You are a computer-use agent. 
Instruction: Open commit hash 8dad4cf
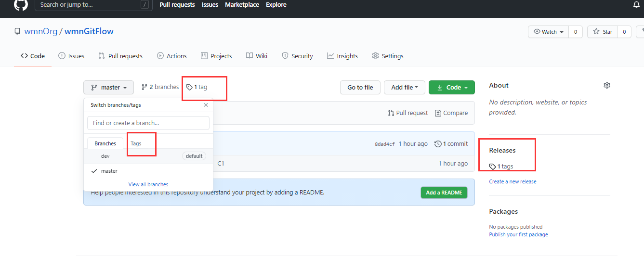(x=385, y=144)
